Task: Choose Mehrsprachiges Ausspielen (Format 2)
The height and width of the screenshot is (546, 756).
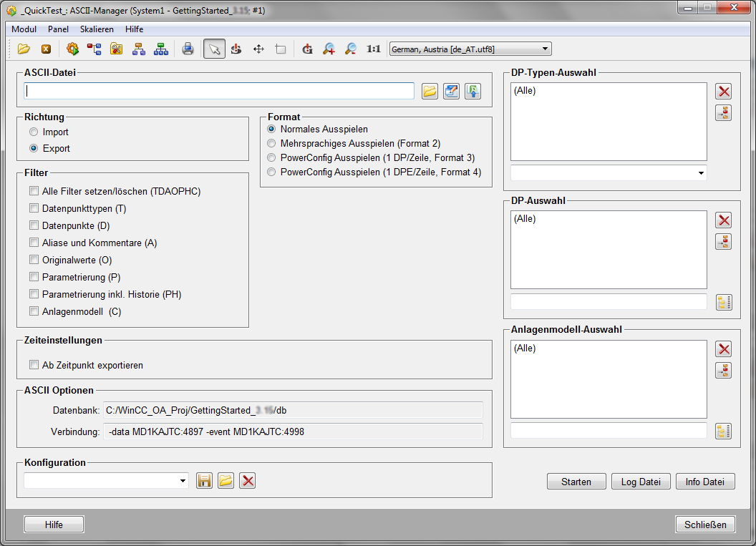Action: (x=271, y=144)
